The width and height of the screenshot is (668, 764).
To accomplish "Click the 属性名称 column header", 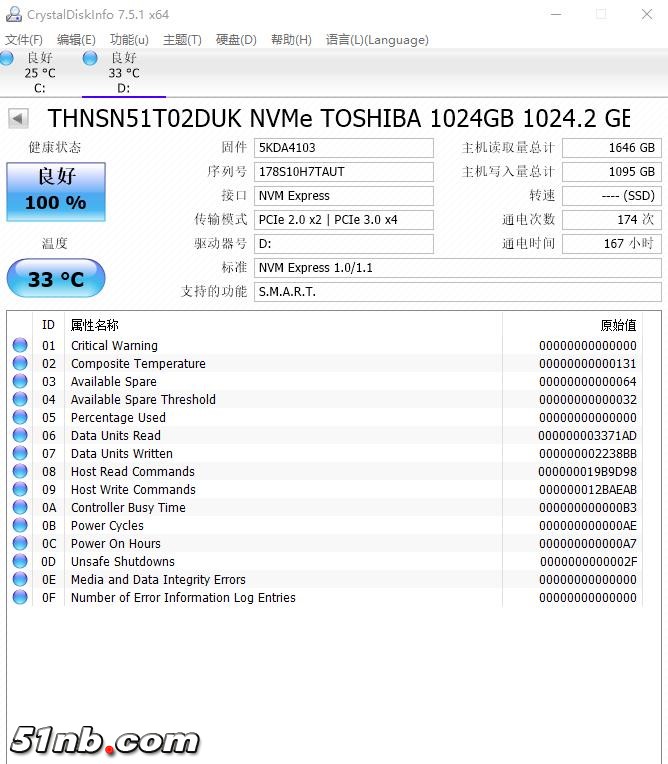I will click(x=95, y=325).
